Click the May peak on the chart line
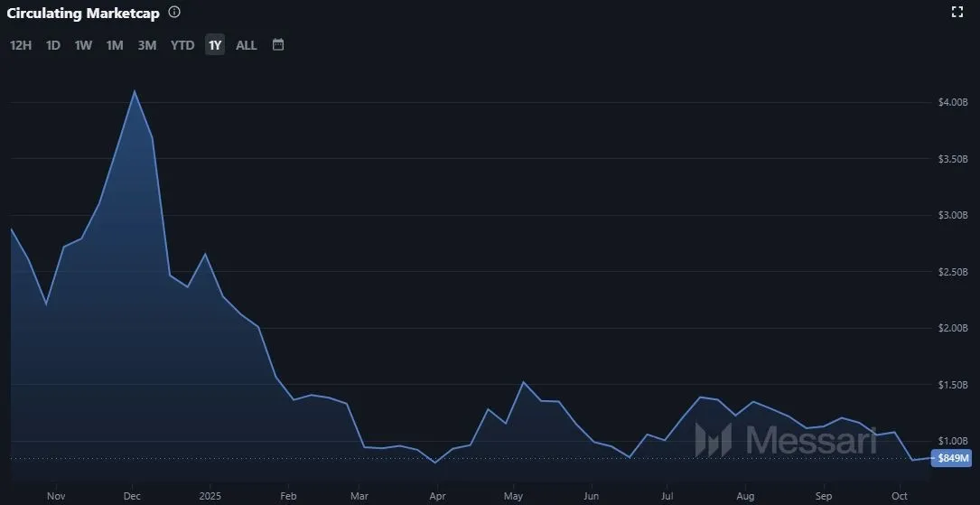980x505 pixels. tap(523, 382)
